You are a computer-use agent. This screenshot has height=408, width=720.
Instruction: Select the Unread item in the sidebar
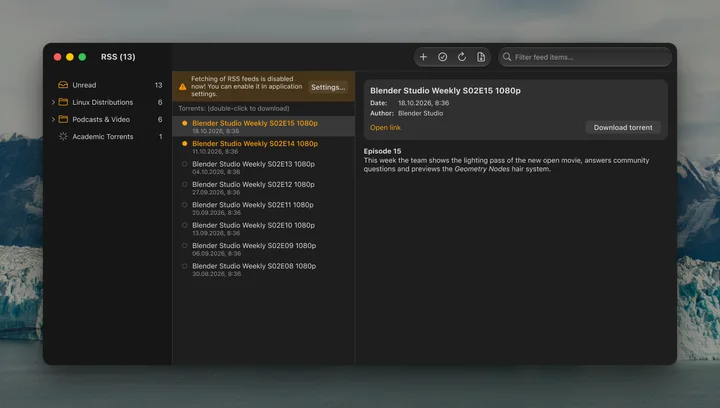[x=107, y=85]
